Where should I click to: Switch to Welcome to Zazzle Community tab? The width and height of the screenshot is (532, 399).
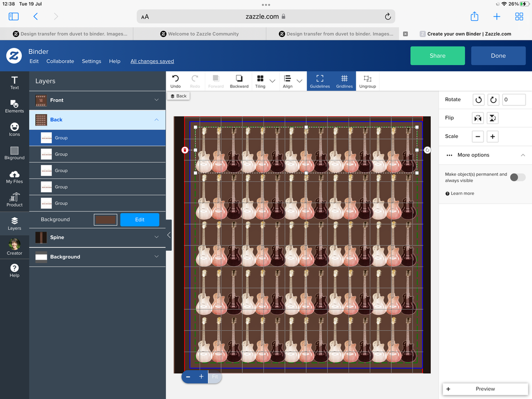coord(200,34)
